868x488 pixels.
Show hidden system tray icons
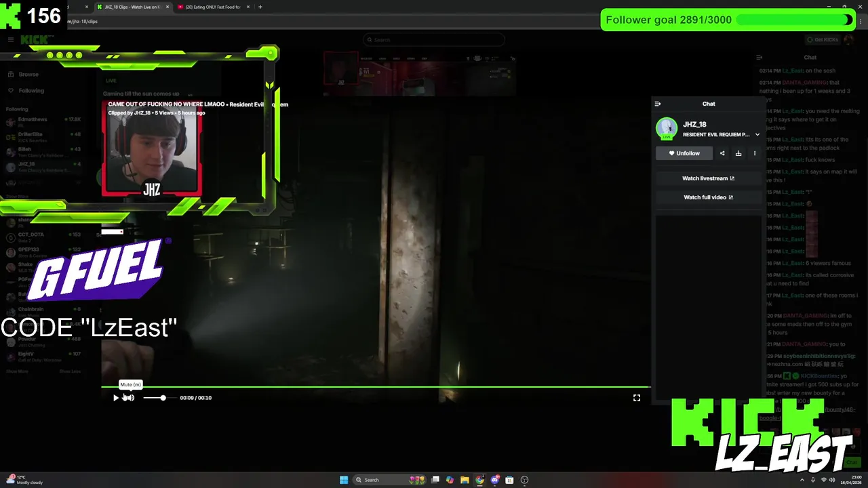pos(803,480)
